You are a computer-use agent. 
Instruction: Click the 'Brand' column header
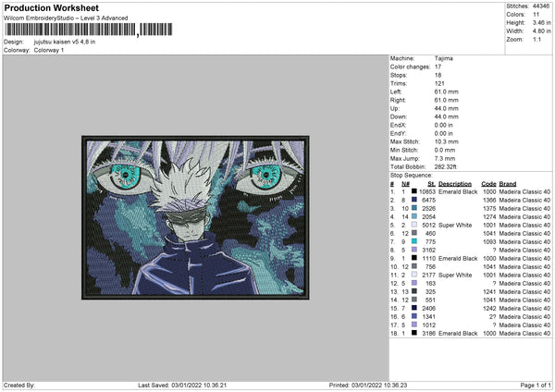(508, 184)
